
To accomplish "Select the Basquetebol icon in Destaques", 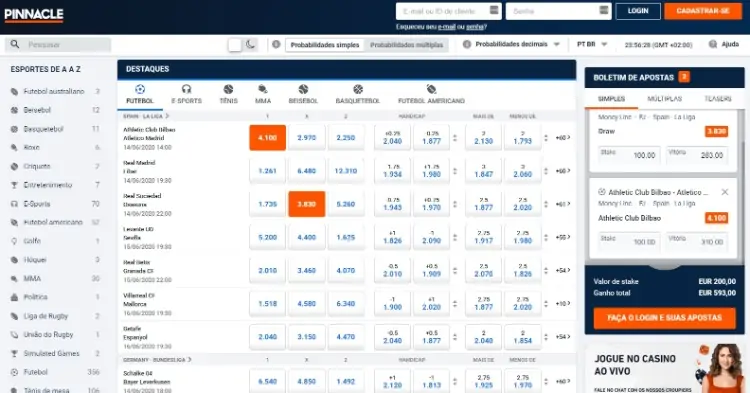I will pyautogui.click(x=358, y=89).
